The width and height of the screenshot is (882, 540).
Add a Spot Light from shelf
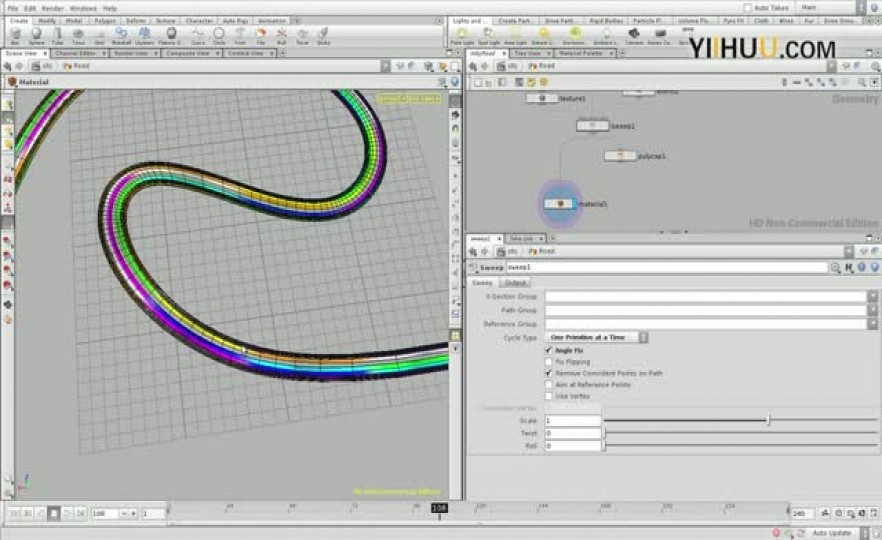pos(488,36)
